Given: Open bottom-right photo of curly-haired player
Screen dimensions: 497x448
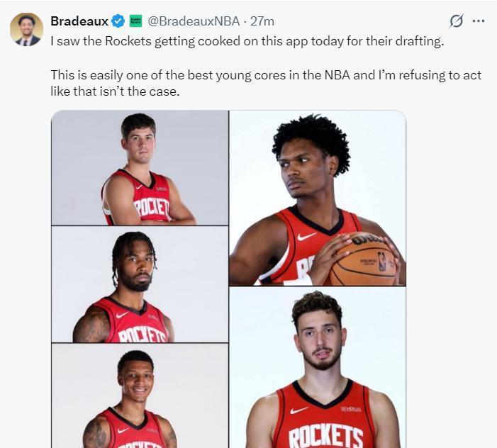Looking at the screenshot, I should point(318,367).
